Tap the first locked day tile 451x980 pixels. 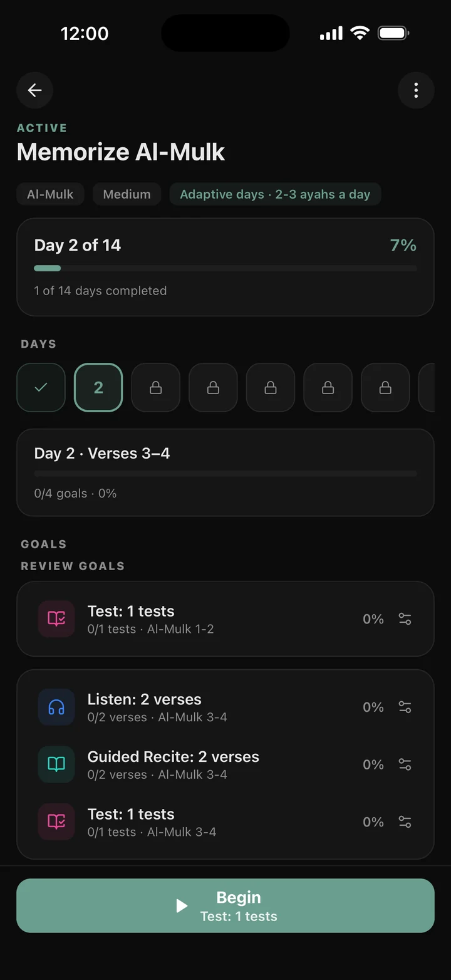pyautogui.click(x=156, y=388)
